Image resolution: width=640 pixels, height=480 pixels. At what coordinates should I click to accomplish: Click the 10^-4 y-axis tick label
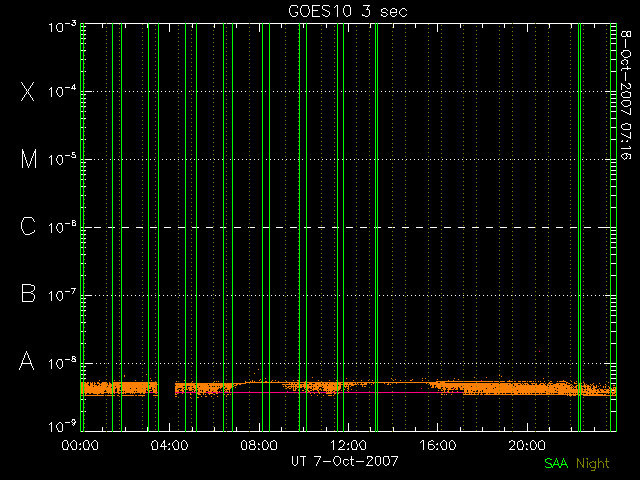click(x=62, y=91)
